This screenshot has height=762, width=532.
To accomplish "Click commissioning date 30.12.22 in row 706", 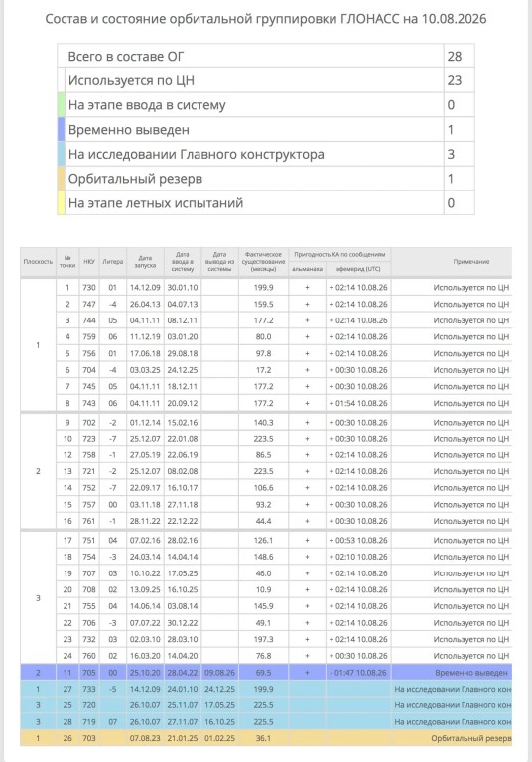I will (x=183, y=622).
